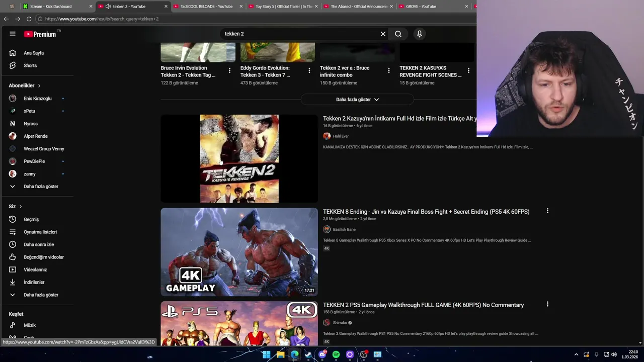
Task: Open Enis Kirazoglu subscription channel
Action: point(38,99)
